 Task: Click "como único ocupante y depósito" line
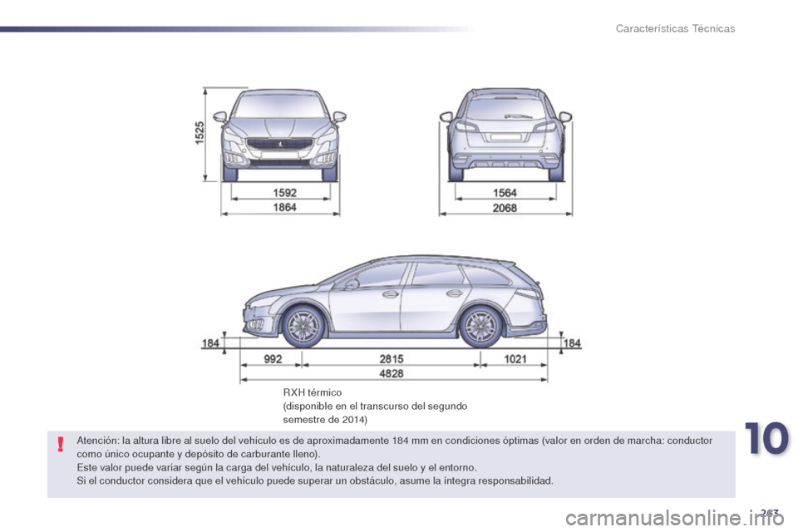click(x=199, y=454)
